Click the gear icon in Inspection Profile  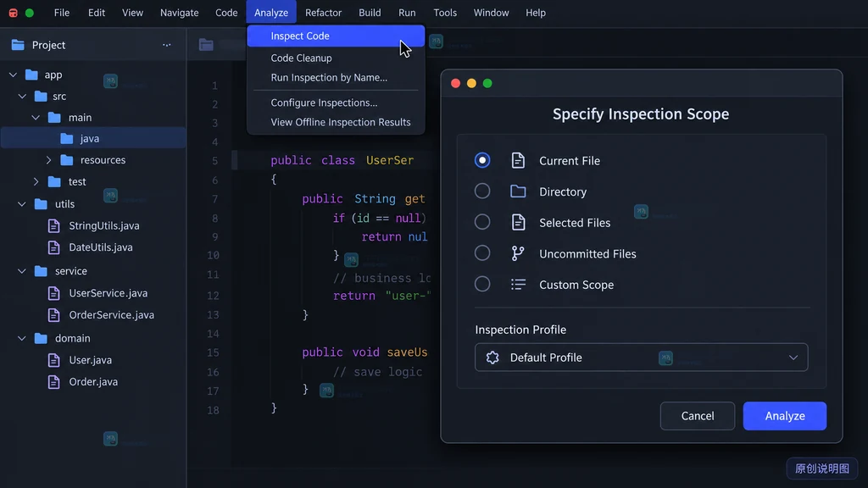(492, 358)
